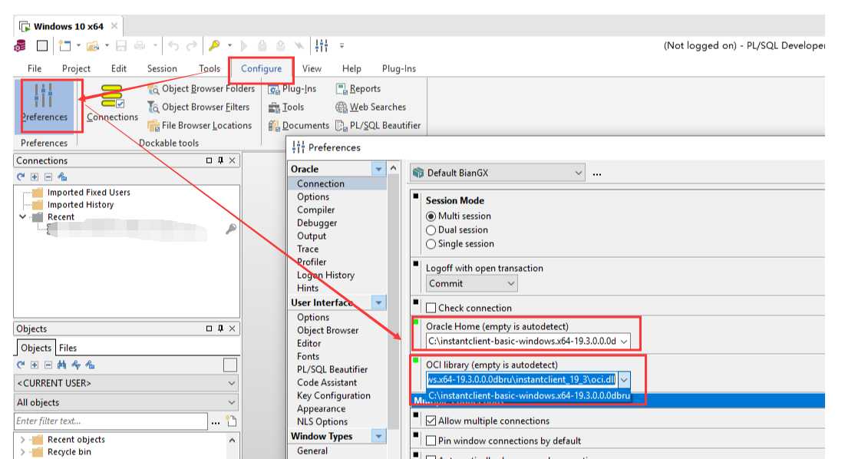
Task: Pin the Connections panel
Action: 220,160
